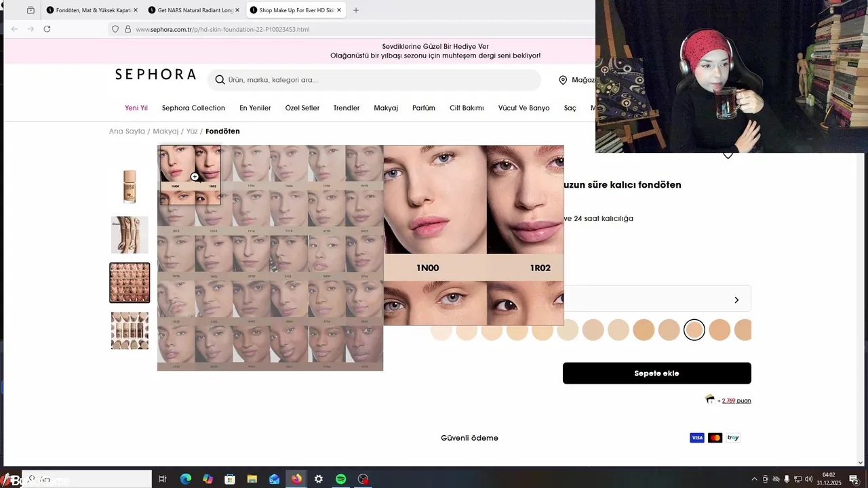The image size is (868, 488).
Task: Open the '2.769 puan' points link
Action: [x=736, y=401]
